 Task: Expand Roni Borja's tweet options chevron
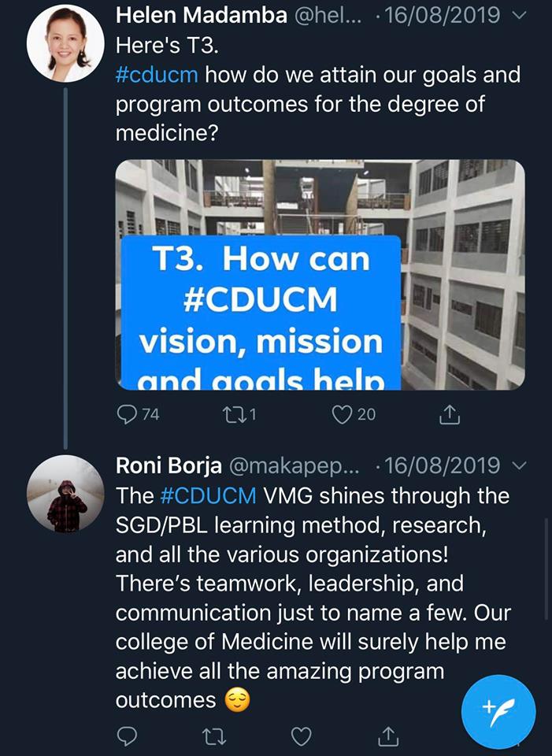[517, 466]
